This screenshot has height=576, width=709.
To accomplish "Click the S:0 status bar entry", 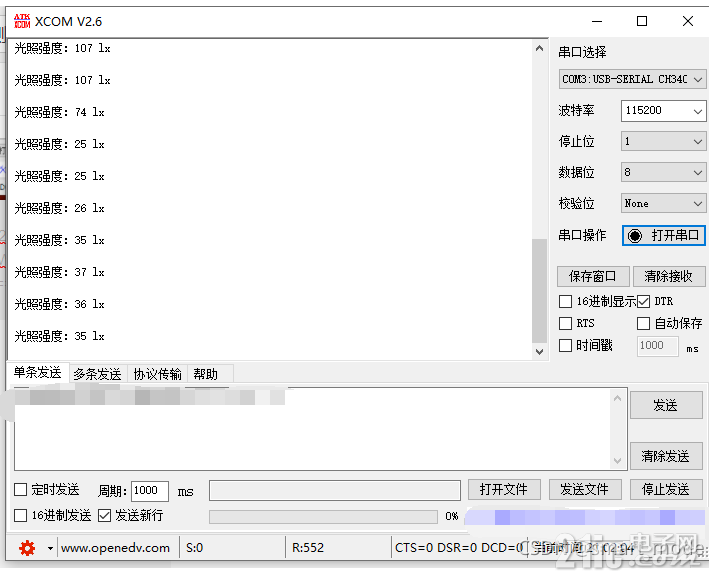I will pyautogui.click(x=195, y=548).
